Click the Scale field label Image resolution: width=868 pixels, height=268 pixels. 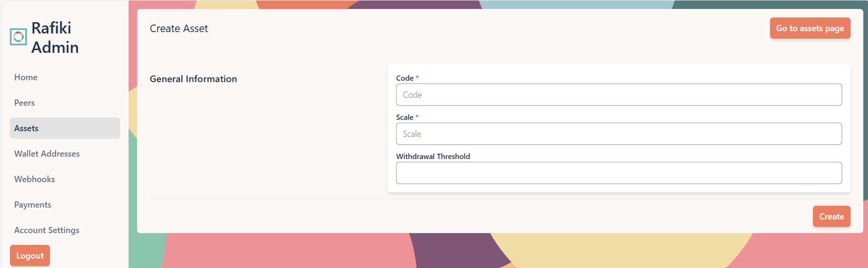[405, 117]
